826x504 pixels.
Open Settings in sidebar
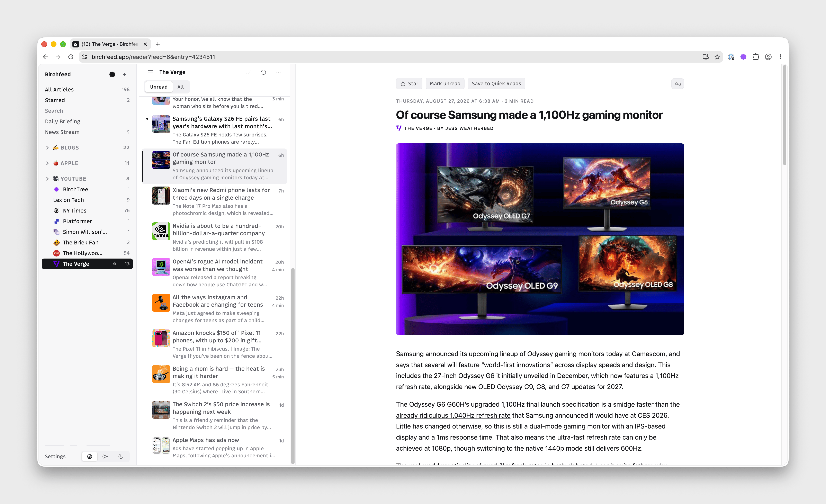tap(55, 456)
